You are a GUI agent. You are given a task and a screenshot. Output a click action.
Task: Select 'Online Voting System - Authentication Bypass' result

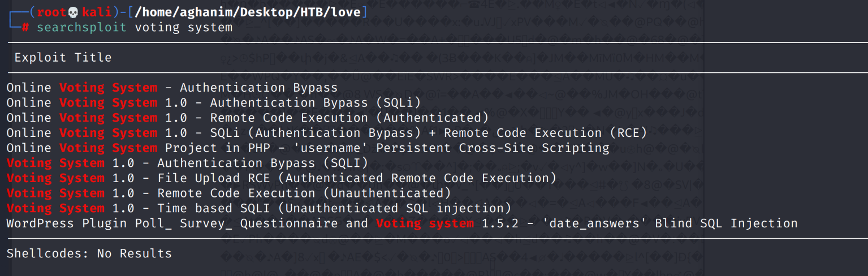pyautogui.click(x=172, y=88)
